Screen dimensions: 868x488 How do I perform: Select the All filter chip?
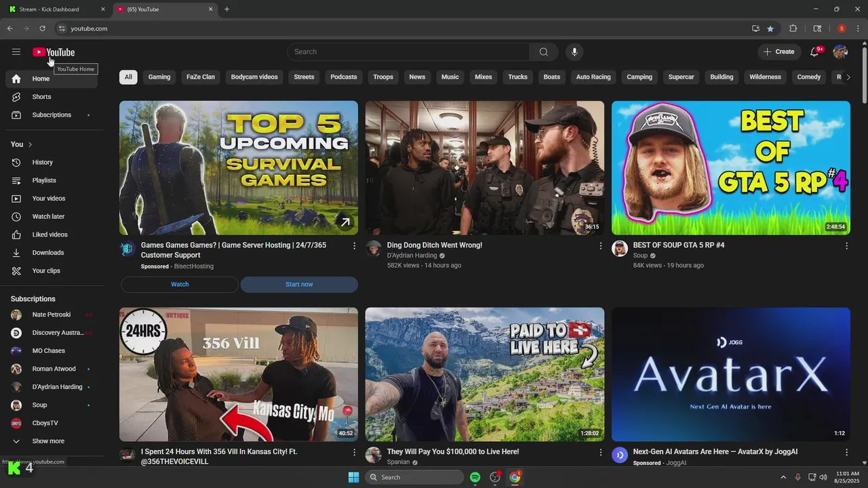pos(128,77)
